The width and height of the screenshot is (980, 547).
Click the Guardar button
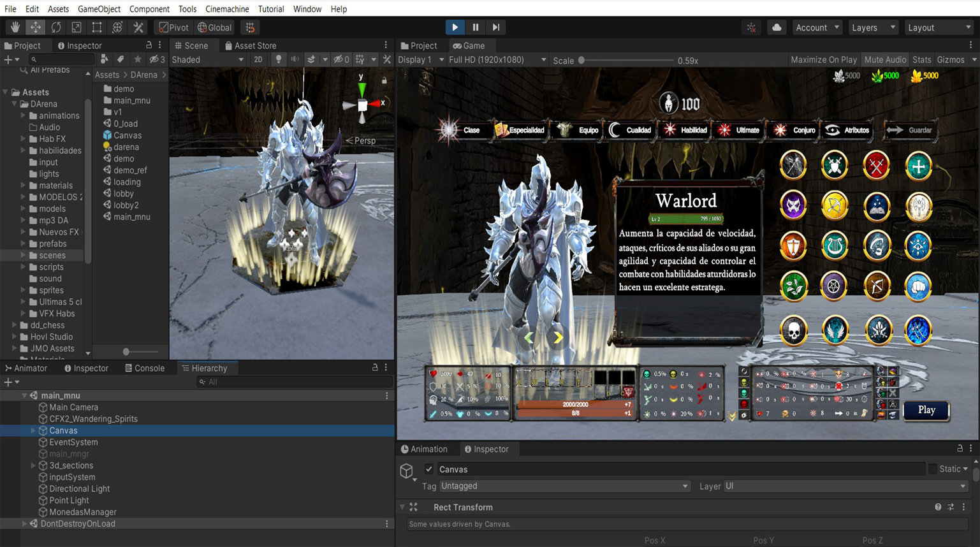912,130
